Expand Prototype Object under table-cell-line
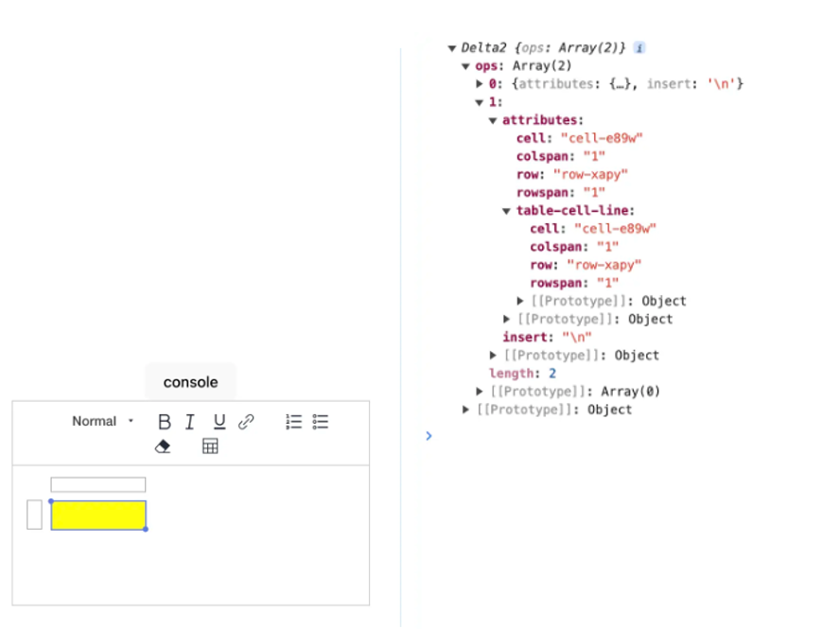This screenshot has height=629, width=840. 520,301
